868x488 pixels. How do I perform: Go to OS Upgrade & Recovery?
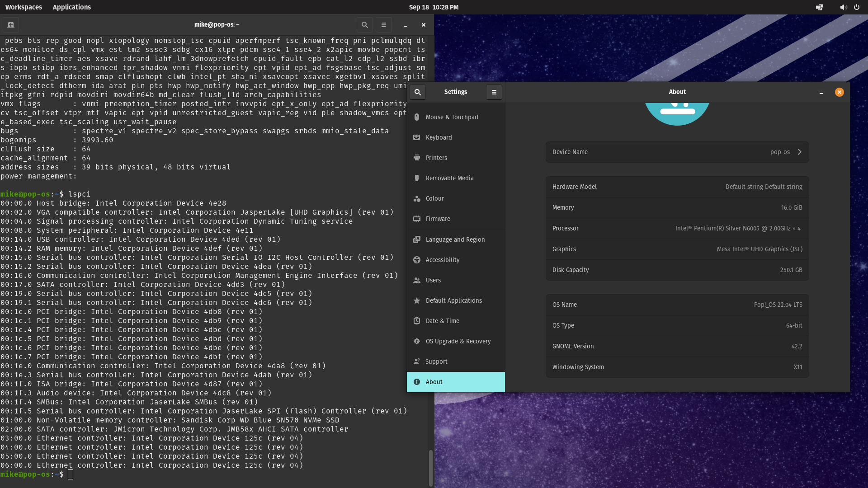click(458, 341)
